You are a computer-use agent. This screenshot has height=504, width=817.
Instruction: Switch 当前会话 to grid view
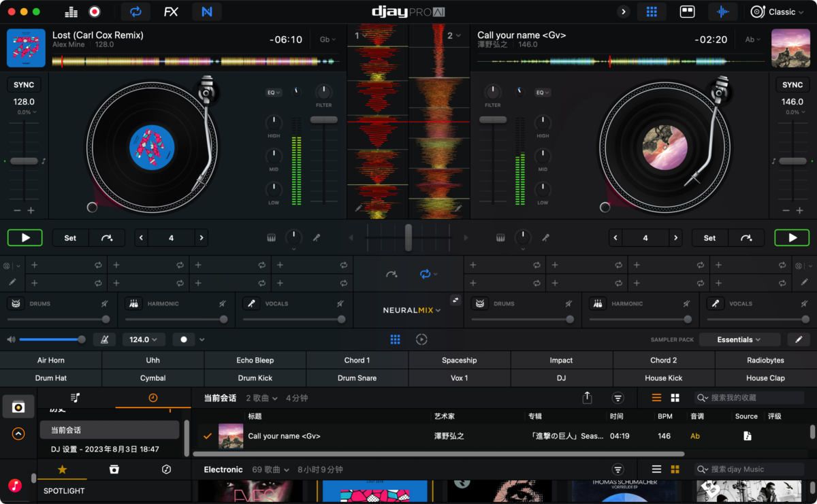[x=675, y=398]
